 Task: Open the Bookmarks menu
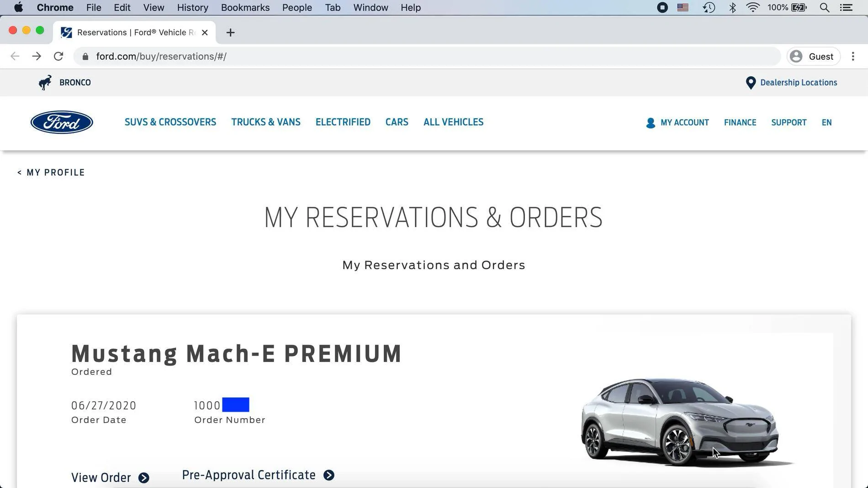(245, 7)
